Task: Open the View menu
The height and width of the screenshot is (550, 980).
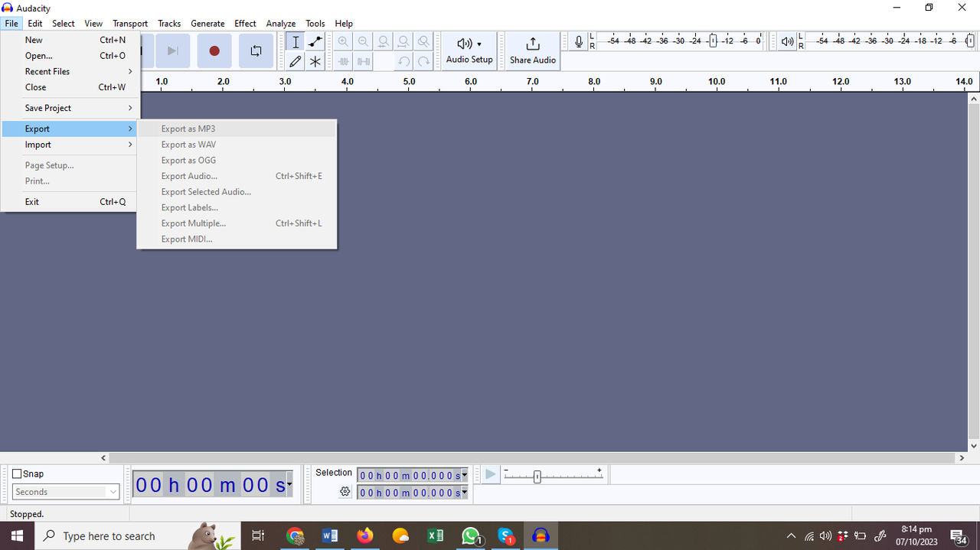Action: click(x=93, y=23)
